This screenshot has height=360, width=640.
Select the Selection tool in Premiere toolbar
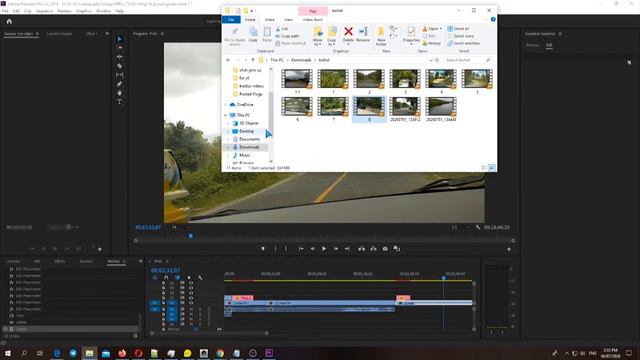coord(119,39)
